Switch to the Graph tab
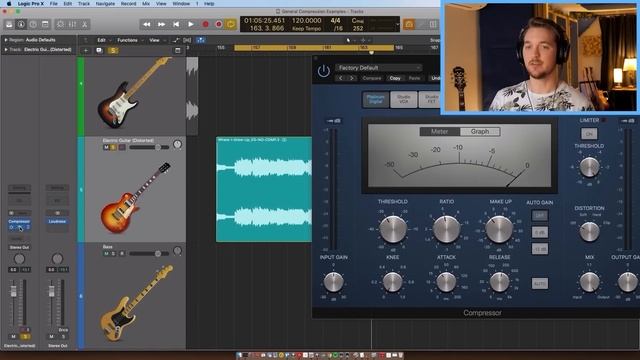Viewport: 640px width, 360px height. tap(480, 131)
